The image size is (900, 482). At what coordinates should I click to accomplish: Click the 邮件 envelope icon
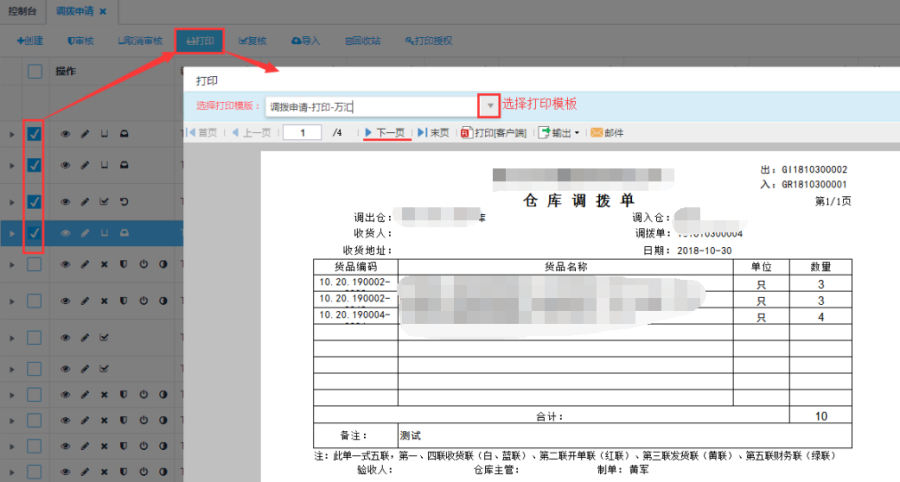click(x=607, y=132)
